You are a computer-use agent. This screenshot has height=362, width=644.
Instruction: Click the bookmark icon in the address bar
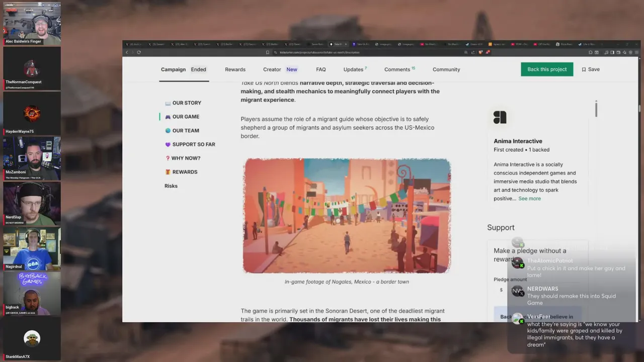tap(268, 52)
